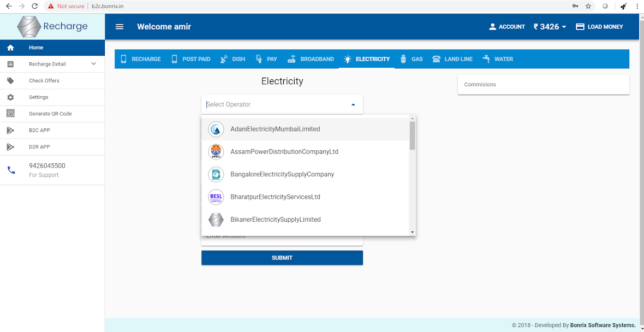Click the Recharge Detail list icon

point(11,64)
